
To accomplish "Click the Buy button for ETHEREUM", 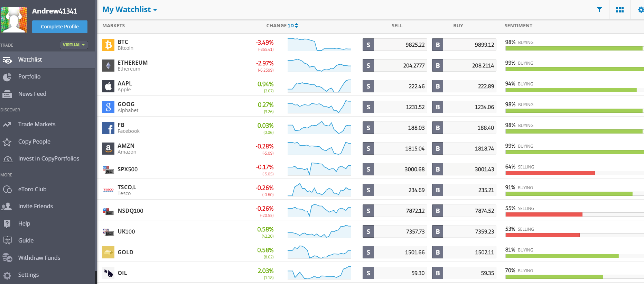I will point(438,65).
